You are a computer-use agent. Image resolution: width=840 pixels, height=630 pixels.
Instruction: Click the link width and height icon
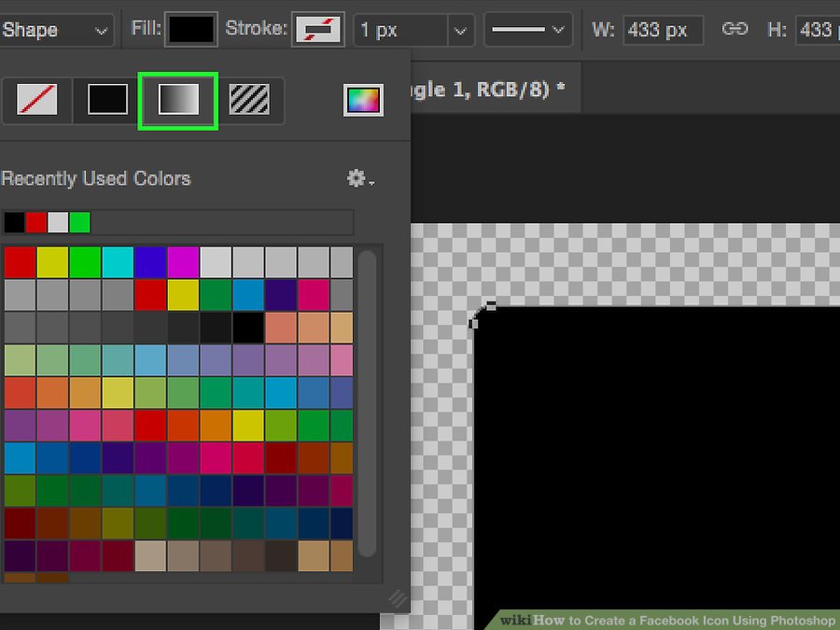click(x=735, y=30)
